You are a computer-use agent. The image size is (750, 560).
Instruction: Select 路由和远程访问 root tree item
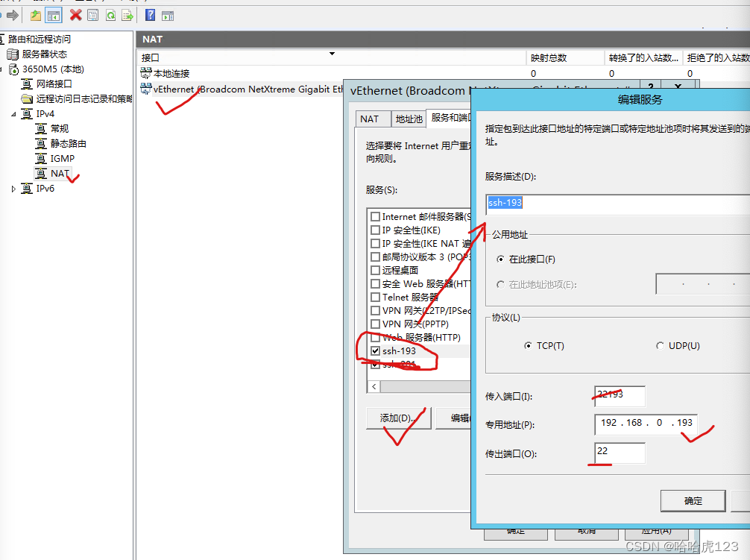tap(40, 40)
